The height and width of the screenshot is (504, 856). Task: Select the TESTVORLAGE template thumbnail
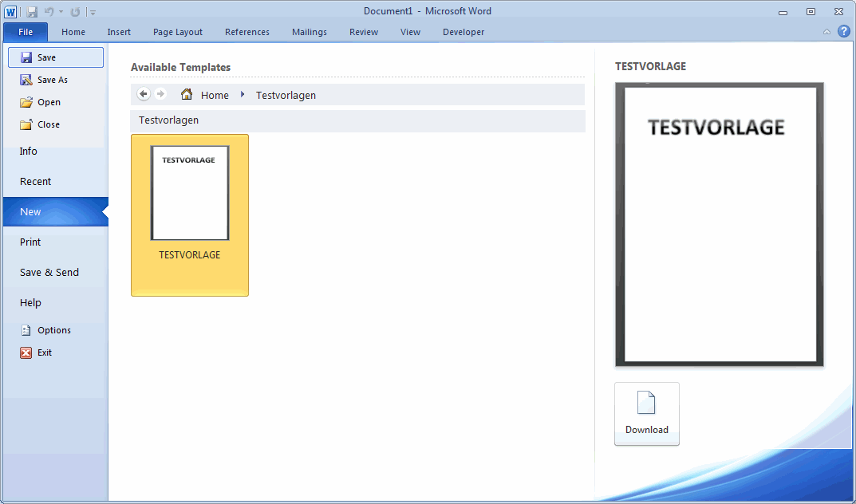[x=190, y=193]
